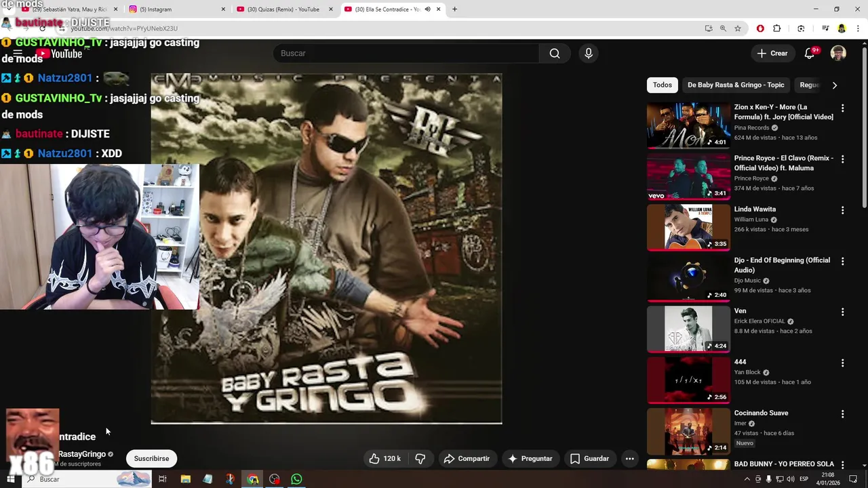
Task: Click the Baby Rasta y Gringo album cover
Action: click(x=326, y=249)
